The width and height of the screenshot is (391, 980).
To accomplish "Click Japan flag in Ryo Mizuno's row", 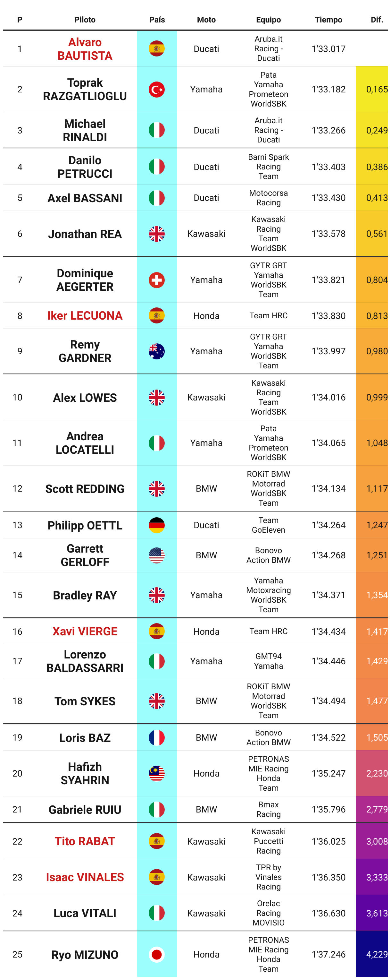I will tap(156, 955).
